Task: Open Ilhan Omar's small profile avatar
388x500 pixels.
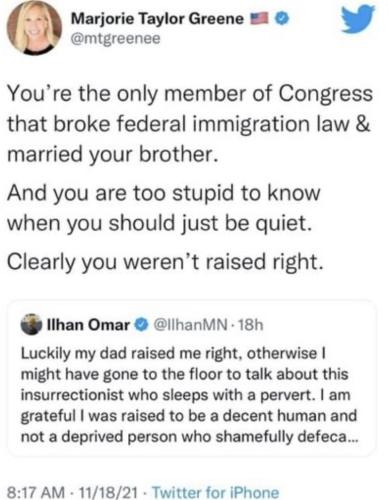Action: (x=31, y=324)
